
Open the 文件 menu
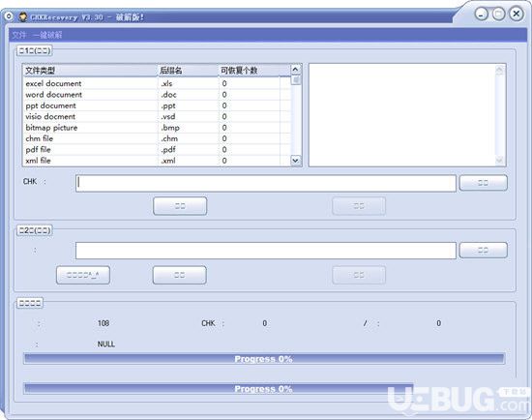(19, 35)
